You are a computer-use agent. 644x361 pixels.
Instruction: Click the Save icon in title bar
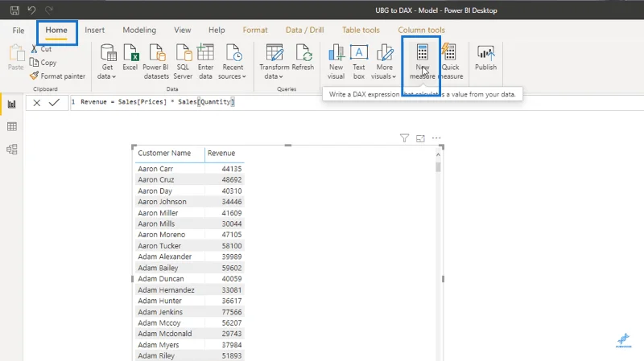pos(14,10)
